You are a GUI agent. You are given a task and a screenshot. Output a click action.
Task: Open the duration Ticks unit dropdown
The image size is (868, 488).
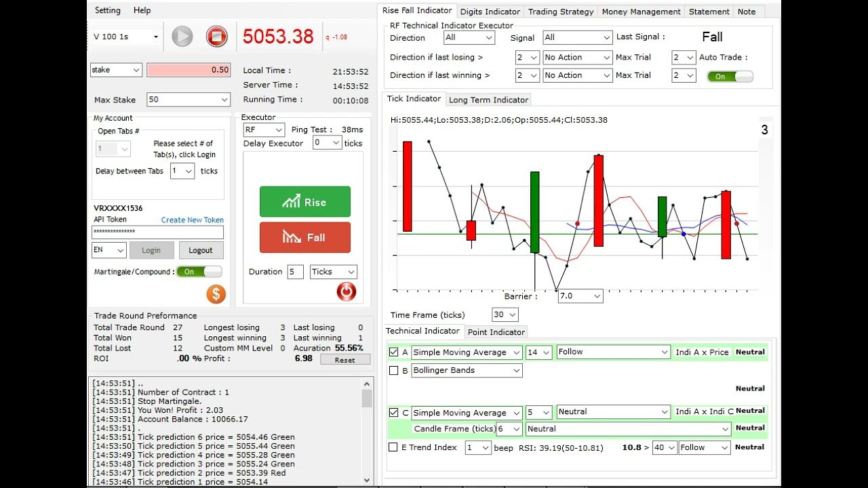333,272
